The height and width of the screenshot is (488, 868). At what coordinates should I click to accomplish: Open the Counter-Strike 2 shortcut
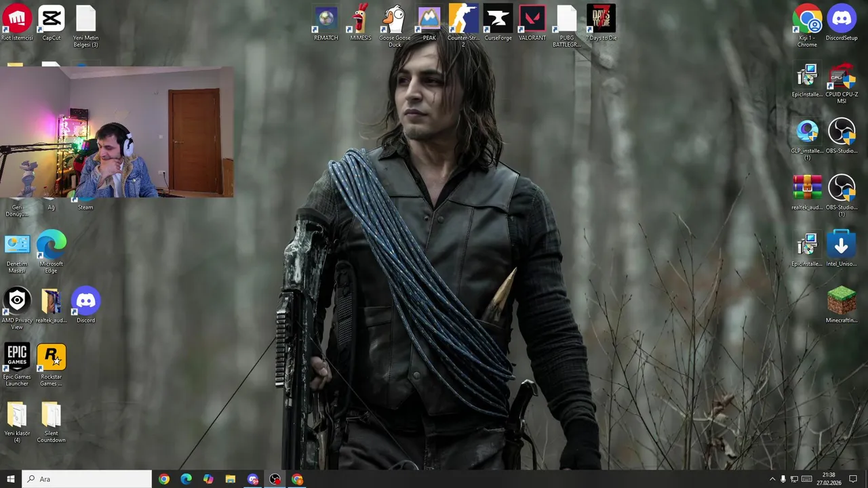pos(463,26)
